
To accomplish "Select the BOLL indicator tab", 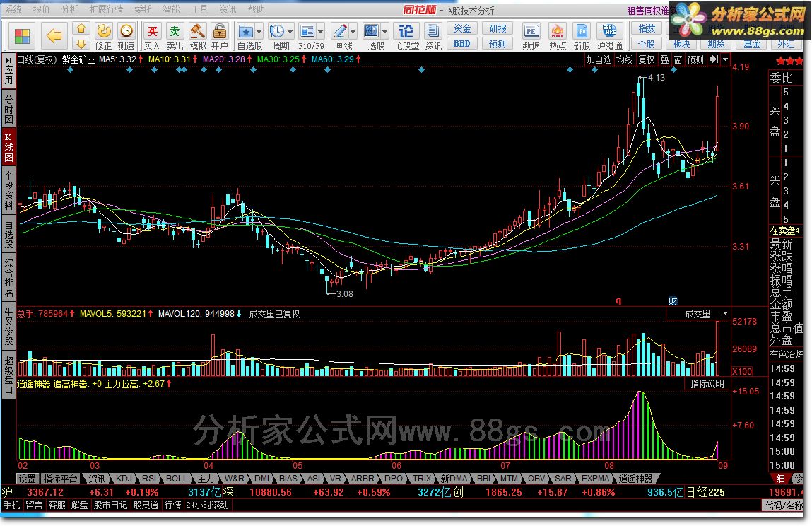I will point(177,479).
